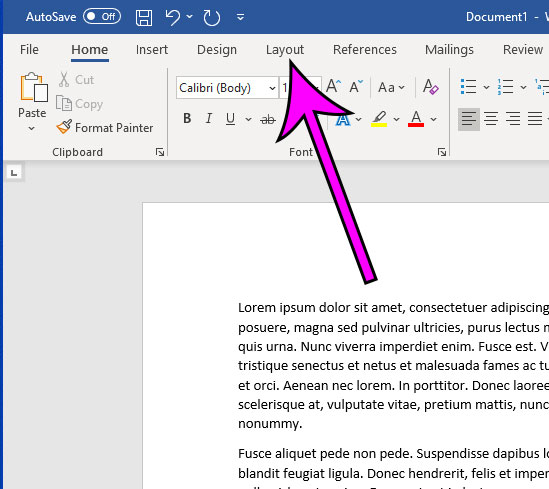
Task: Apply numbered list
Action: [x=506, y=86]
